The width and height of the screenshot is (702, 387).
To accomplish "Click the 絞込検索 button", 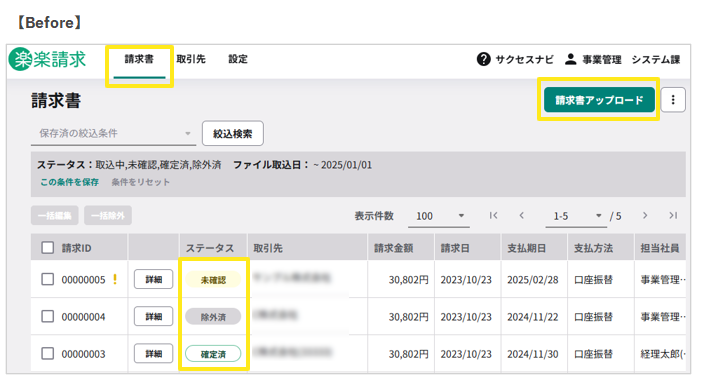I will point(233,133).
